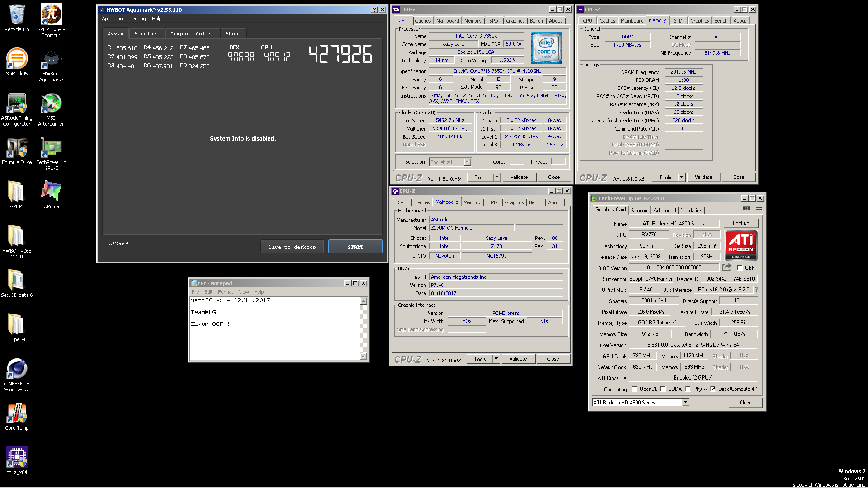The height and width of the screenshot is (488, 868).
Task: Toggle the DirectCompute 4.1 checkbox
Action: pyautogui.click(x=713, y=389)
